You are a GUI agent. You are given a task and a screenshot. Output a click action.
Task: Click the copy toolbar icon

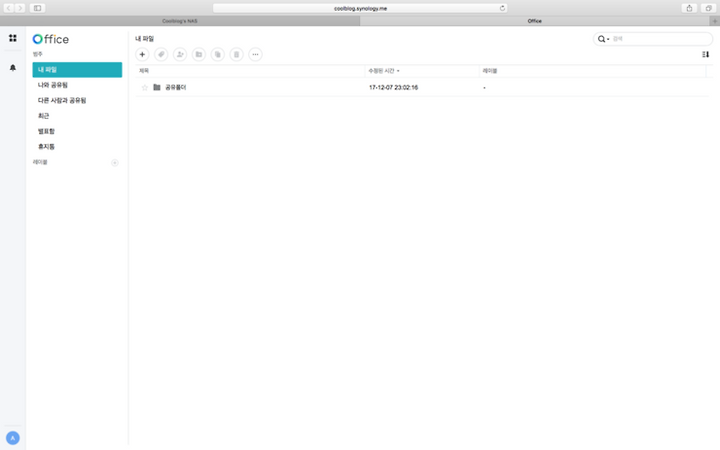[218, 54]
